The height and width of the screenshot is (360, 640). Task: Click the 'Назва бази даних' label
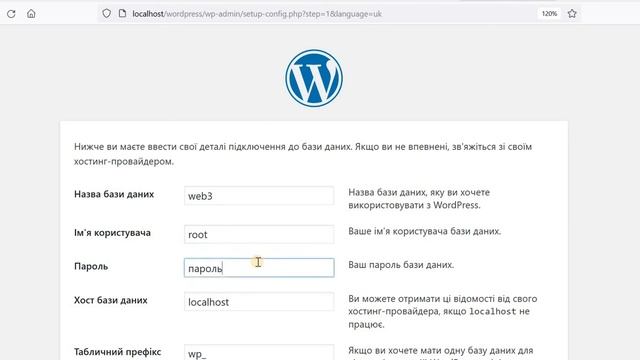tap(114, 194)
